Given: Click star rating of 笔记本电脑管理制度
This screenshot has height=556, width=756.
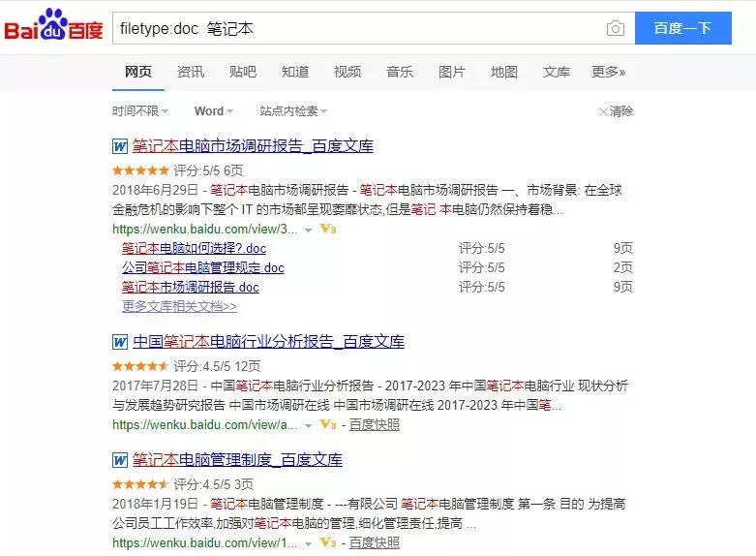Looking at the screenshot, I should pyautogui.click(x=140, y=484).
